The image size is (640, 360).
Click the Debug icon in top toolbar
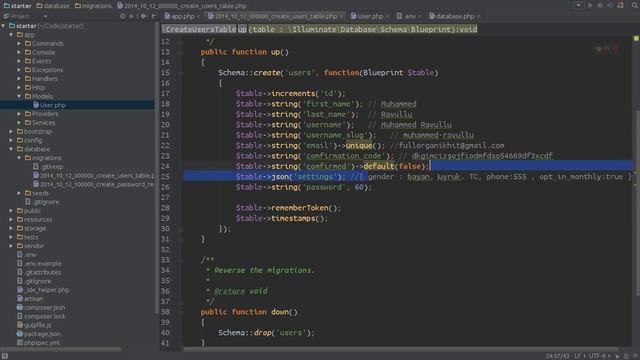(600, 5)
